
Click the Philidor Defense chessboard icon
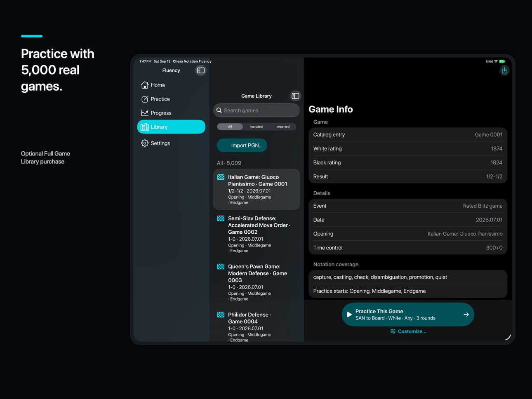coord(221,315)
